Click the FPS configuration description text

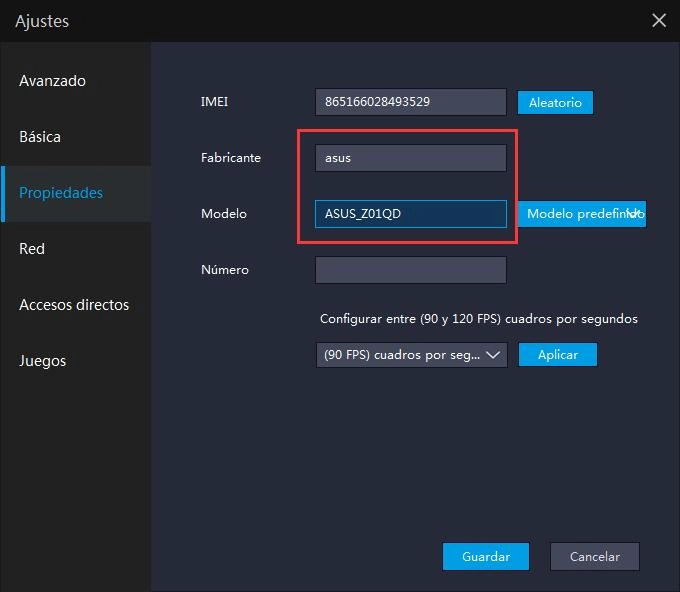tap(478, 319)
